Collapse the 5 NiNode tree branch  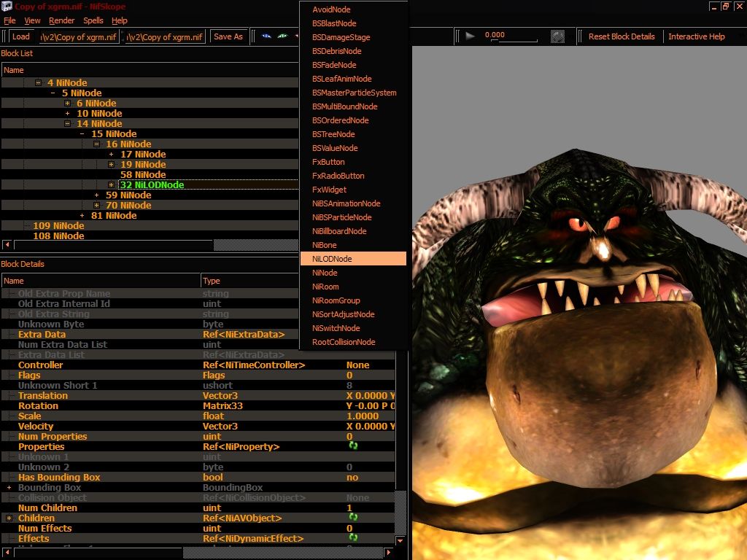point(53,93)
